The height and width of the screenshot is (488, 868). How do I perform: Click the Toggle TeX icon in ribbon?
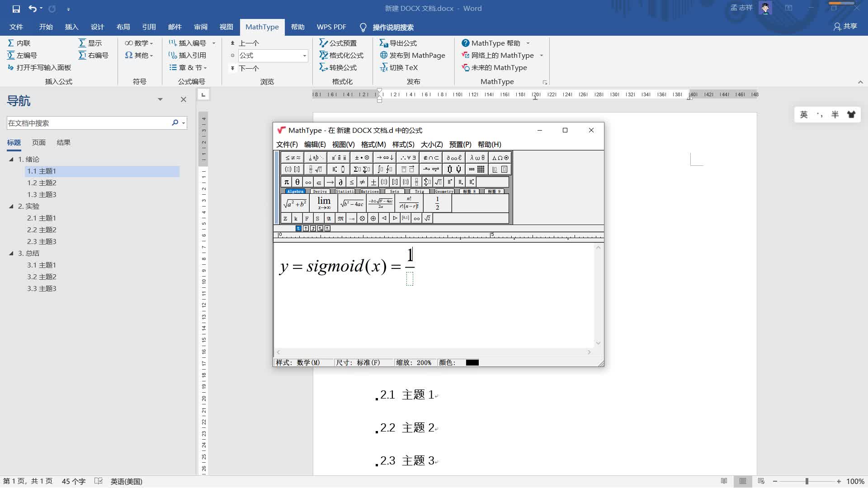click(x=384, y=68)
